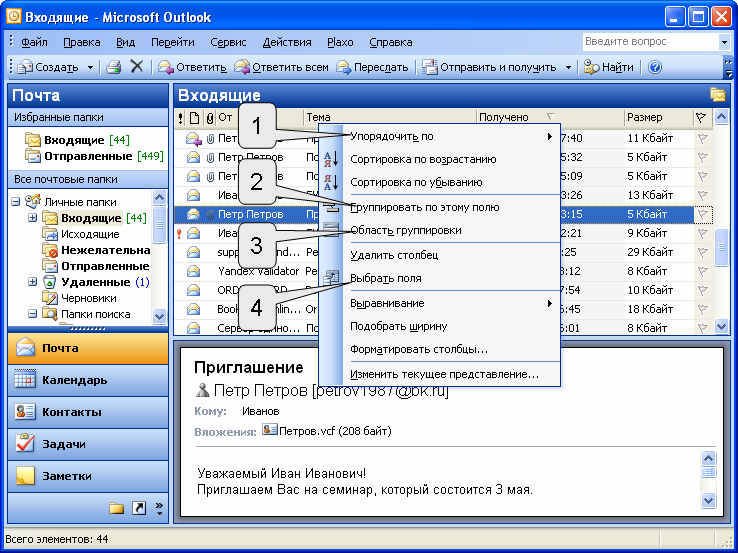Collapse the Личные папки tree node
The width and height of the screenshot is (738, 553).
[16, 201]
